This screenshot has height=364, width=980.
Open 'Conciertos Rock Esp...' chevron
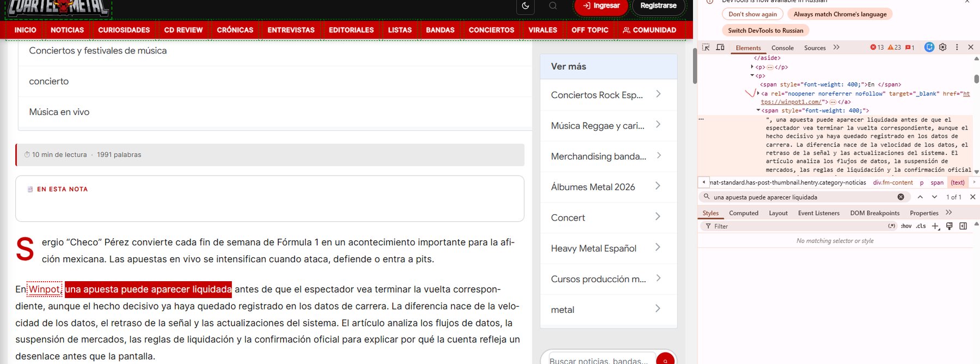[x=658, y=94]
